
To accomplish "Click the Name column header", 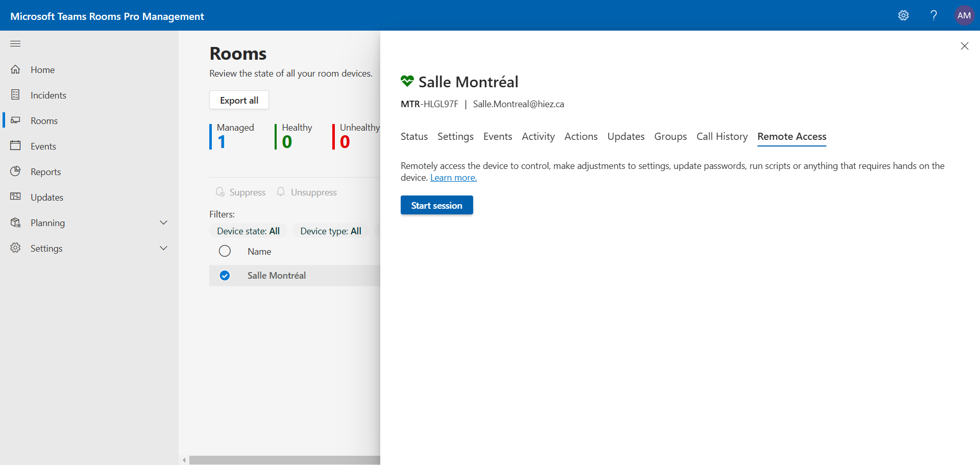I will 259,252.
